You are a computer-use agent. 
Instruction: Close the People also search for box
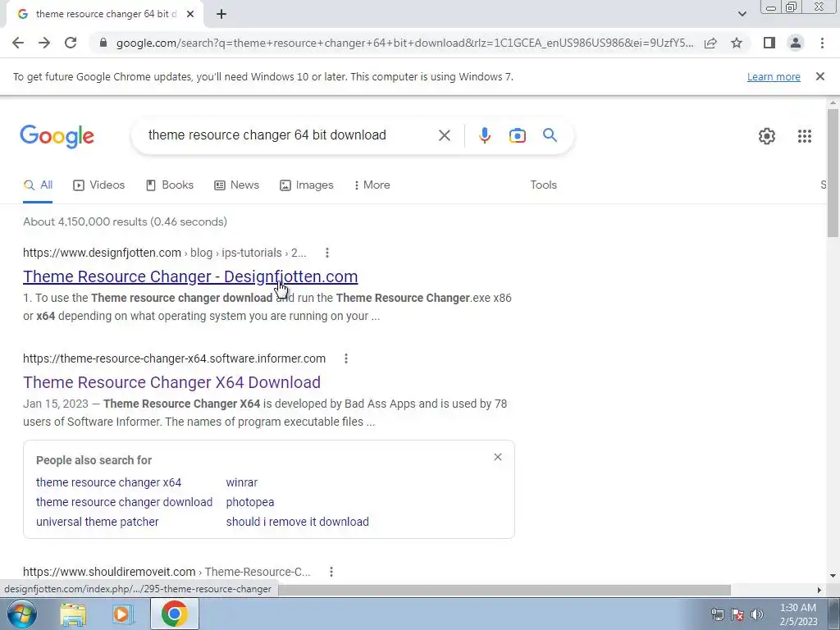pyautogui.click(x=498, y=457)
